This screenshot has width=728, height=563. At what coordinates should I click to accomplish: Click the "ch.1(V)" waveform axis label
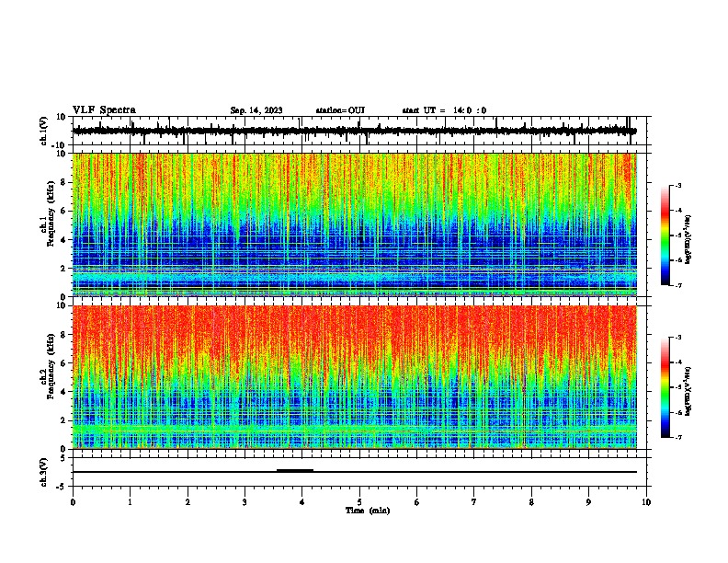point(44,131)
